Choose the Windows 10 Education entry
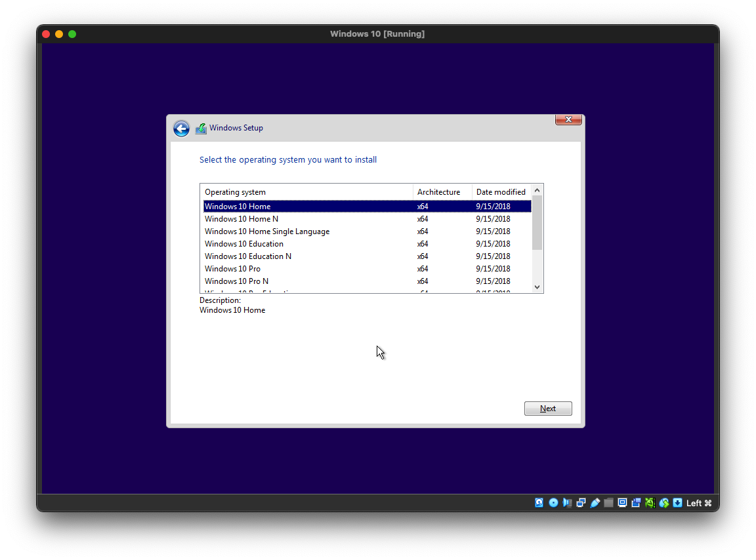The height and width of the screenshot is (560, 756). pos(244,244)
